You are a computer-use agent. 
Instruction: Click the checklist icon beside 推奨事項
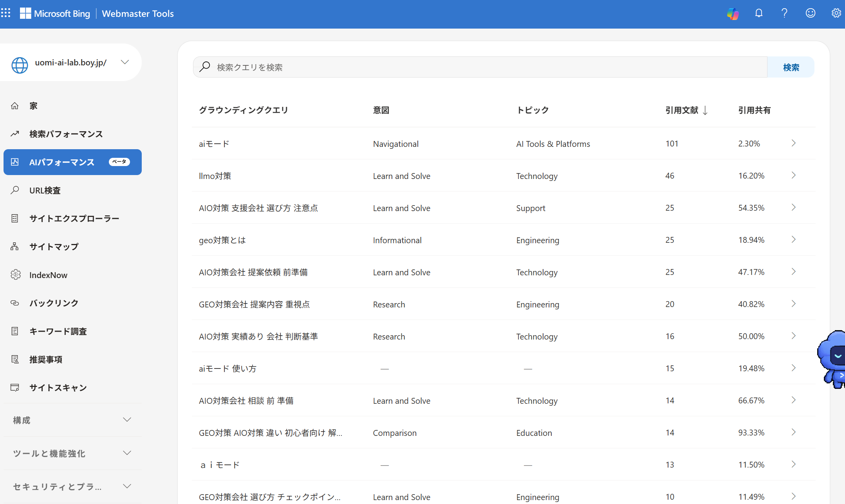tap(15, 359)
